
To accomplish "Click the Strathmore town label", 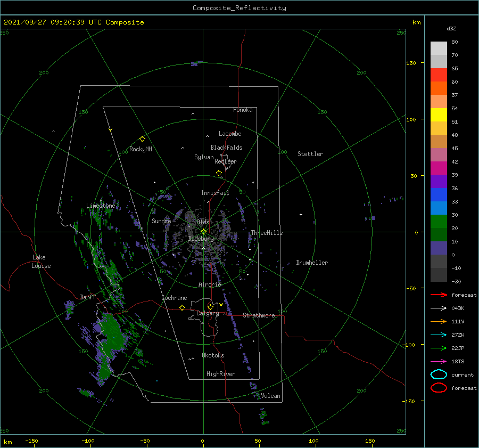I will [x=259, y=315].
